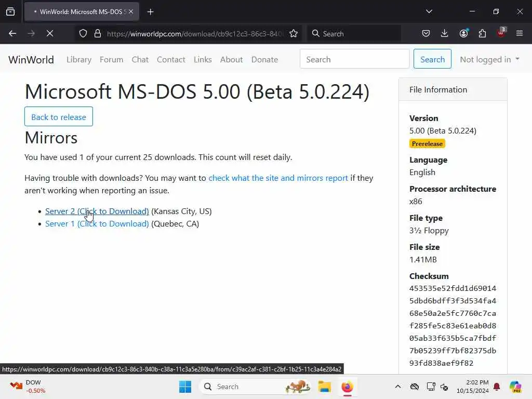This screenshot has height=399, width=532.
Task: Open the Windows Start menu
Action: (185, 387)
